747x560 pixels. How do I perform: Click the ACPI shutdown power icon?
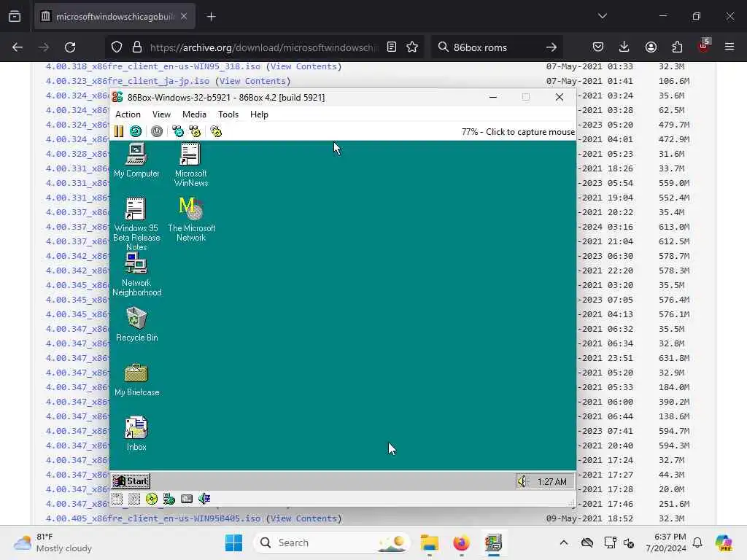pos(157,131)
